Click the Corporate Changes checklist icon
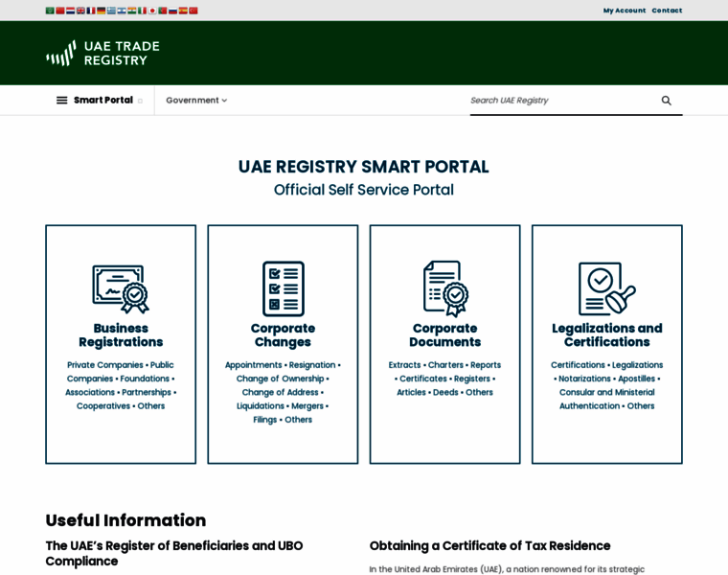728x575 pixels. [x=284, y=288]
